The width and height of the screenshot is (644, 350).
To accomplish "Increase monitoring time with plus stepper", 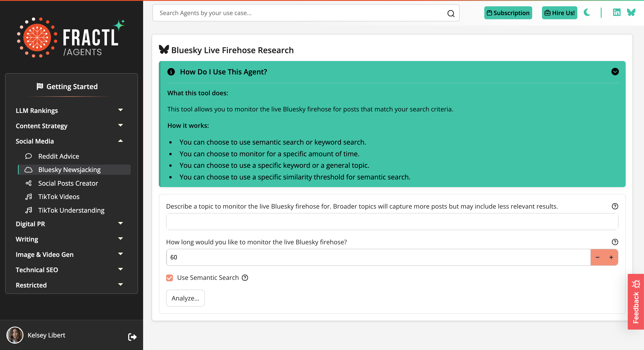I will pyautogui.click(x=611, y=257).
